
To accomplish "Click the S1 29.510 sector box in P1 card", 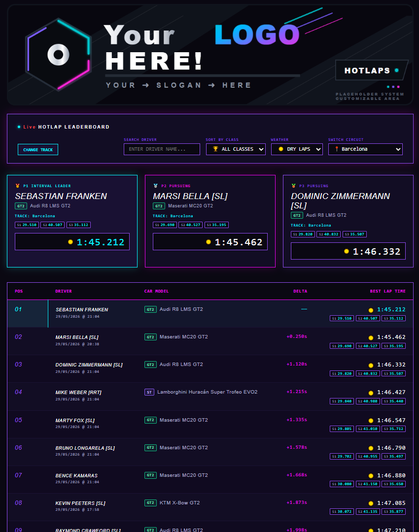I will tap(27, 225).
